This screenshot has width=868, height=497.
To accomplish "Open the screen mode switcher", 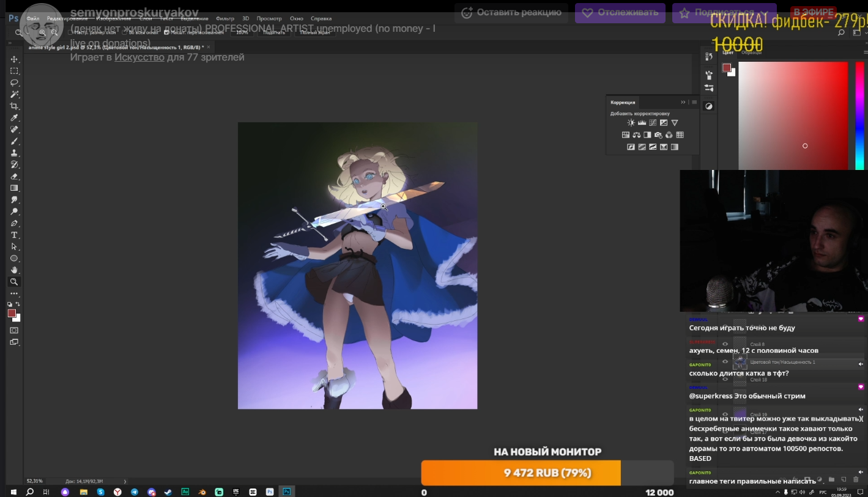I will pyautogui.click(x=14, y=342).
